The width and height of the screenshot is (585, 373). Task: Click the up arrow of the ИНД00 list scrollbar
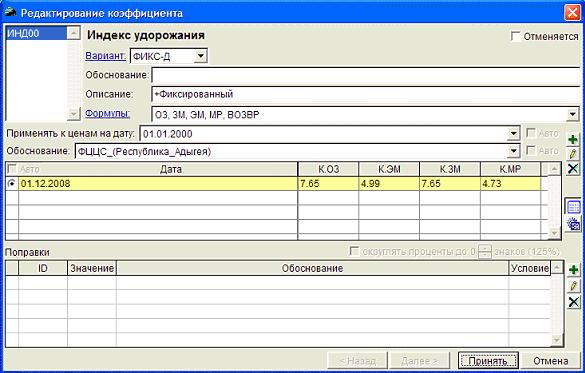[x=73, y=33]
